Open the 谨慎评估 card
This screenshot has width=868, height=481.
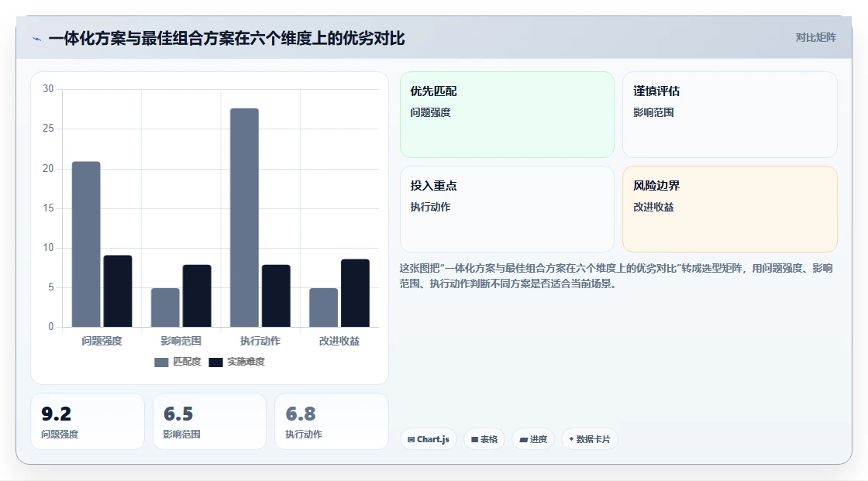point(729,115)
